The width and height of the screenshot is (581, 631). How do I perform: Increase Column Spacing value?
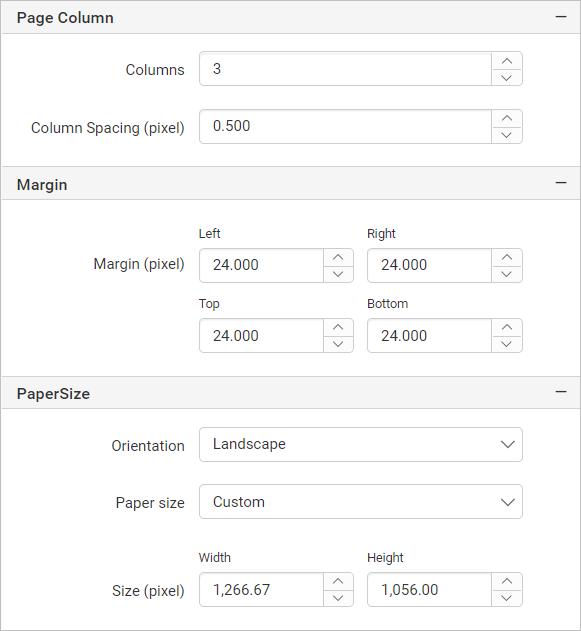click(x=507, y=119)
